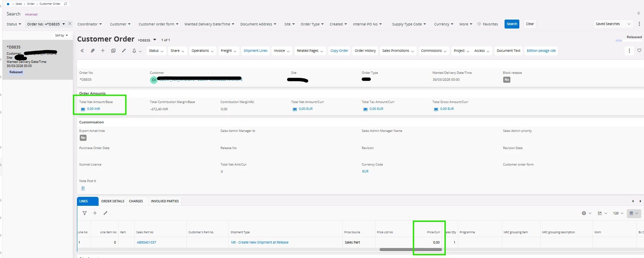The height and width of the screenshot is (258, 644).
Task: Open the Related Pages menu
Action: click(x=310, y=51)
